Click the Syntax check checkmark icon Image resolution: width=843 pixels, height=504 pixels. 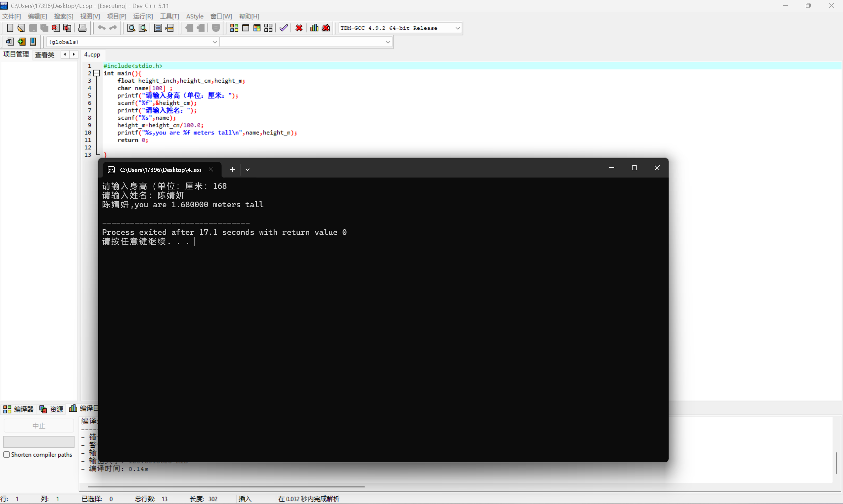coord(284,28)
